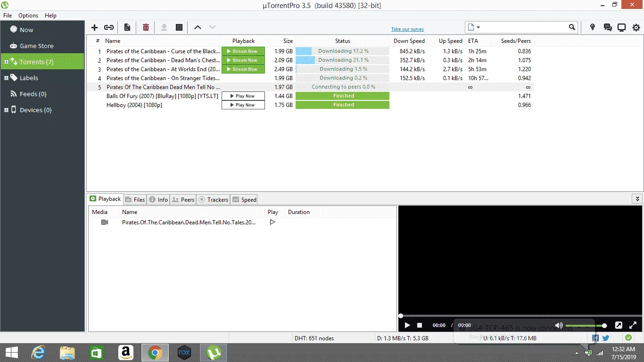644x362 pixels.
Task: Open the Take our survey link
Action: click(x=407, y=29)
